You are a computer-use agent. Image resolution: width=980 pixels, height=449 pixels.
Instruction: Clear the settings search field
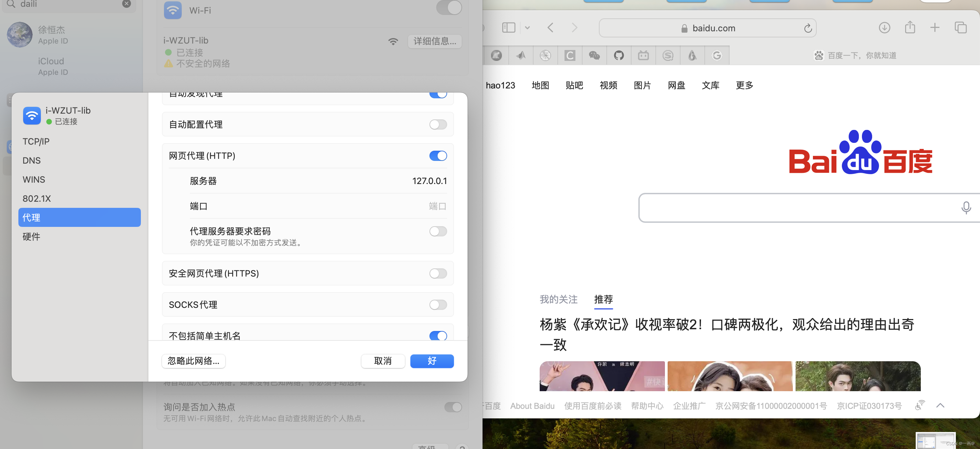[126, 4]
